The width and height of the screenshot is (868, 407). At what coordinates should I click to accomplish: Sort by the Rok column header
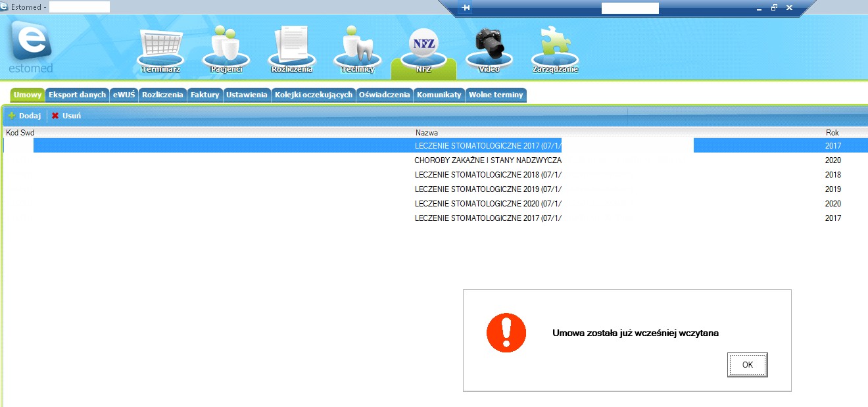pyautogui.click(x=832, y=133)
